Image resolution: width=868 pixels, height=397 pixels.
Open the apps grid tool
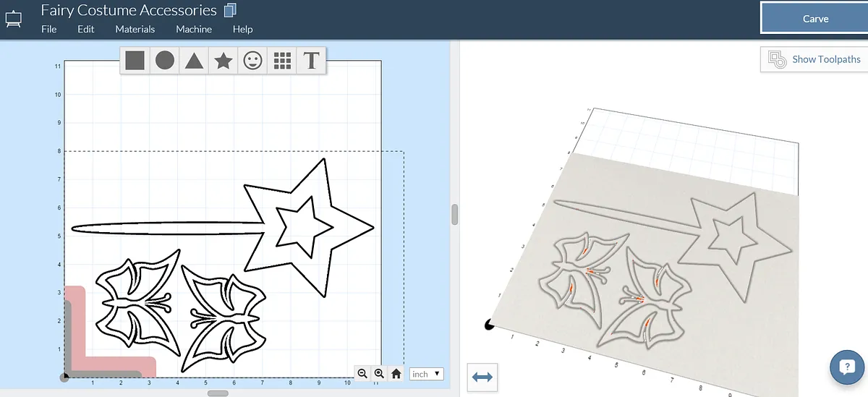[282, 61]
